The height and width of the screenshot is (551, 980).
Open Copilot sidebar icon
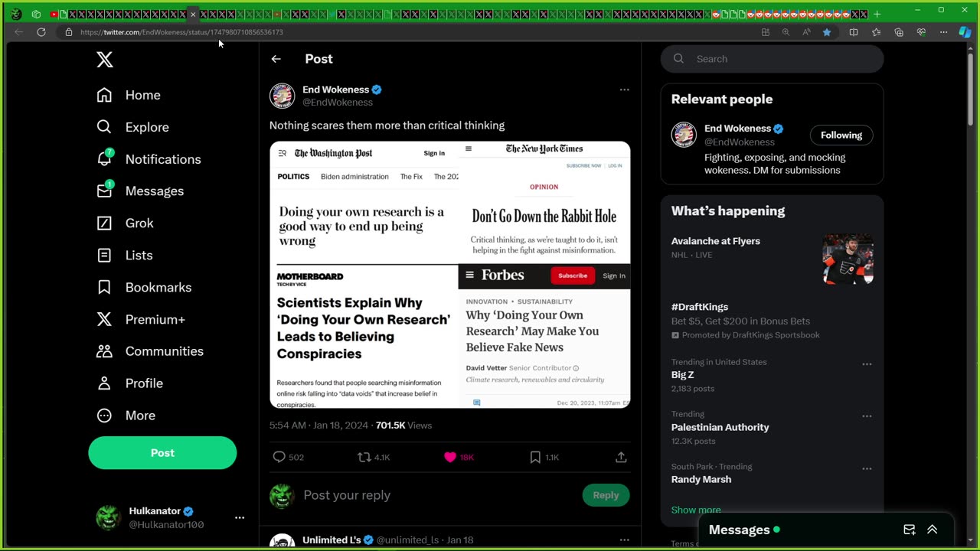[x=965, y=32]
